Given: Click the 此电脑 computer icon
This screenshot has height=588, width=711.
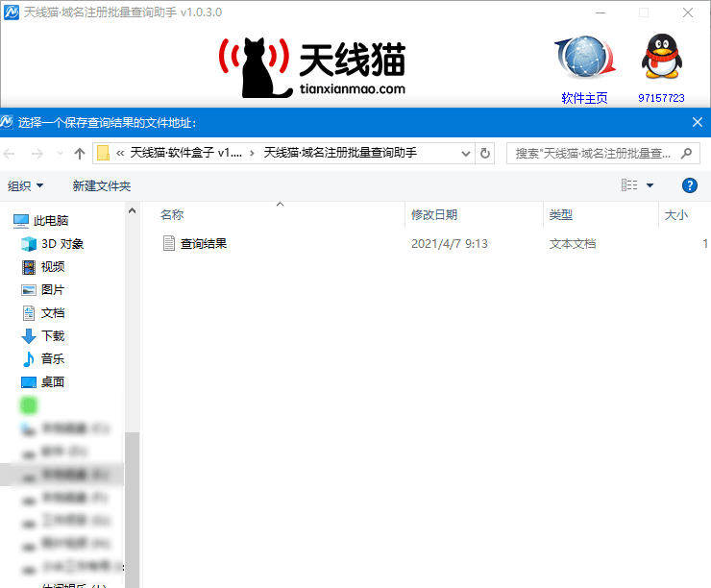Looking at the screenshot, I should [21, 221].
